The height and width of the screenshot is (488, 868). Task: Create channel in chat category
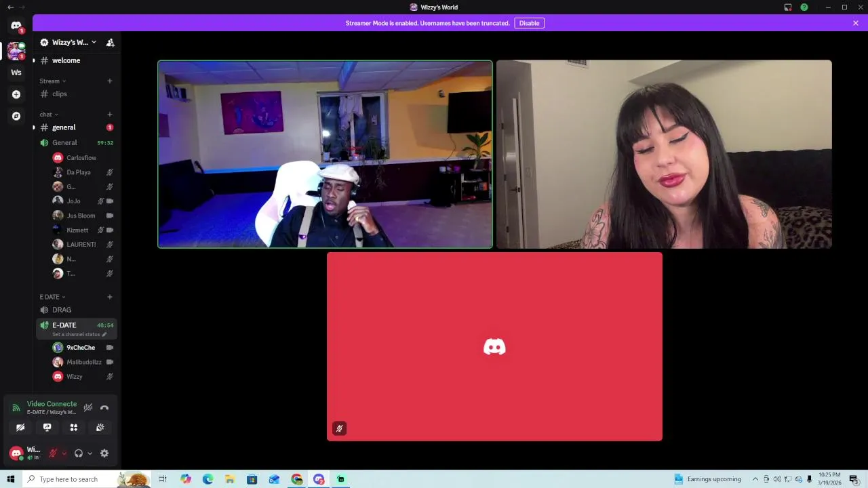click(110, 115)
